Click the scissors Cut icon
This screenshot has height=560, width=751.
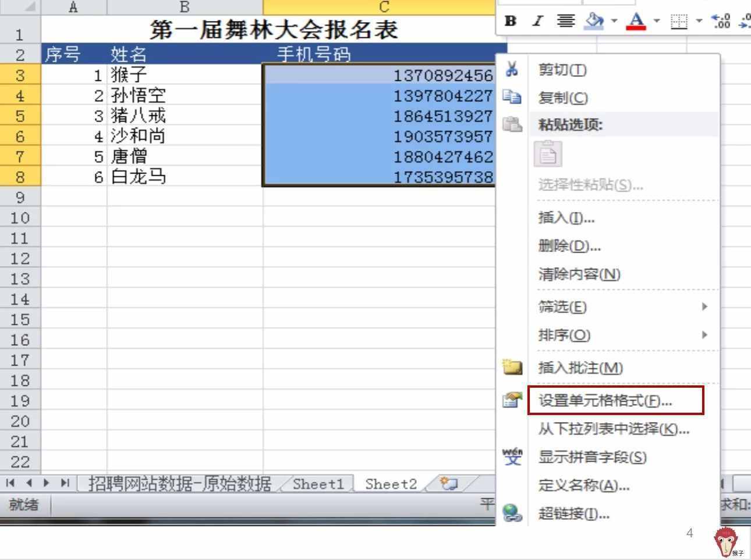click(x=512, y=69)
